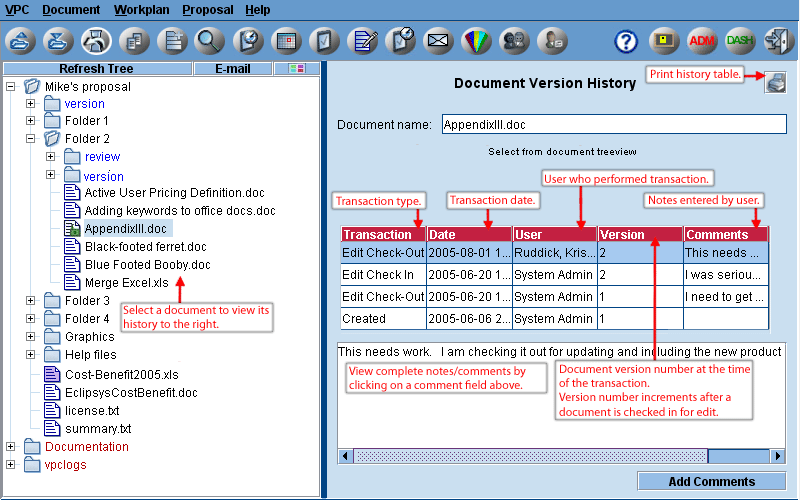Click the printer icon to print history
The image size is (800, 500).
pos(776,83)
